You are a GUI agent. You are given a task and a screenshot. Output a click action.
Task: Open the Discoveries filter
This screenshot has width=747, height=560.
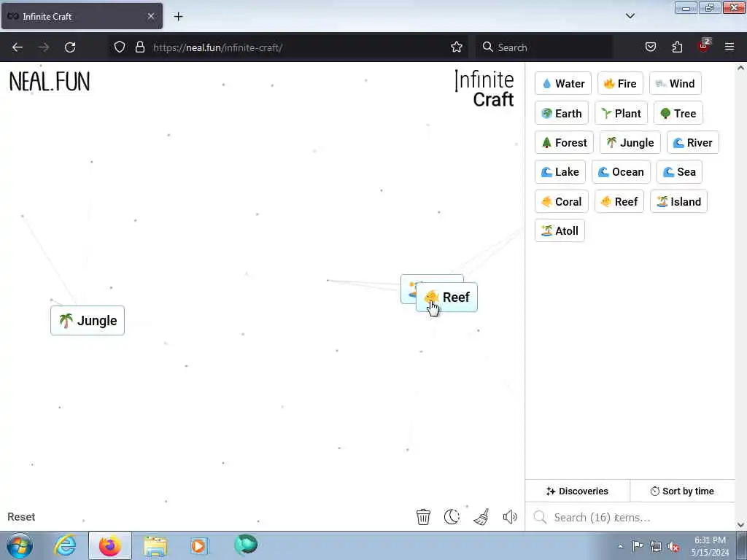[x=577, y=491]
